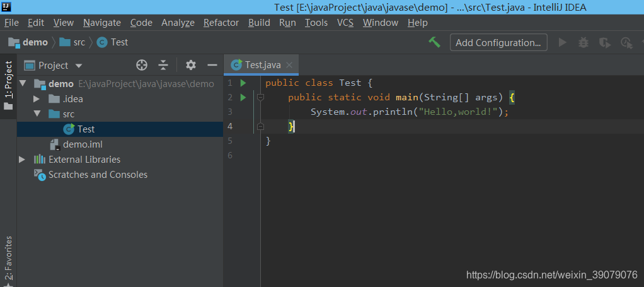Click the Build Project hammer icon
The image size is (644, 287).
434,42
